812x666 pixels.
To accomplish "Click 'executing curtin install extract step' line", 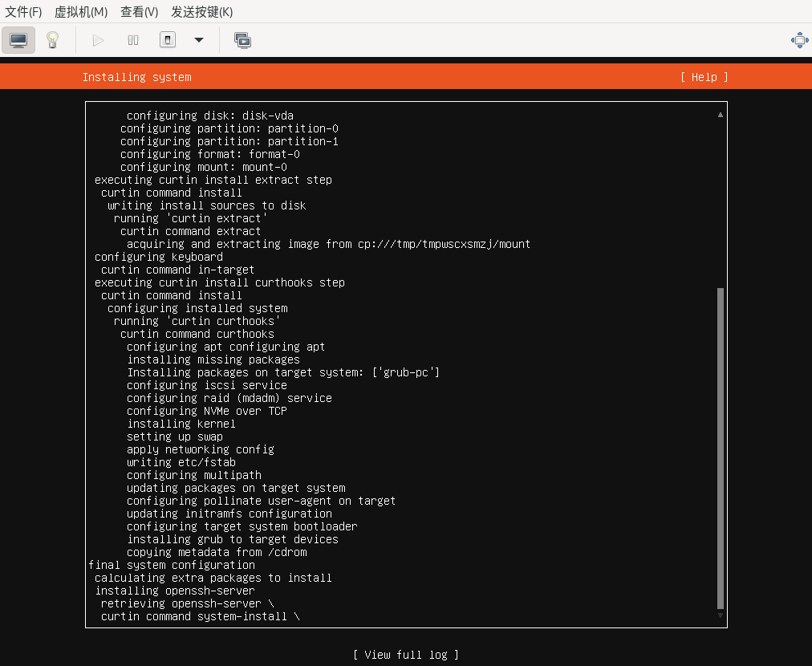I will (213, 180).
